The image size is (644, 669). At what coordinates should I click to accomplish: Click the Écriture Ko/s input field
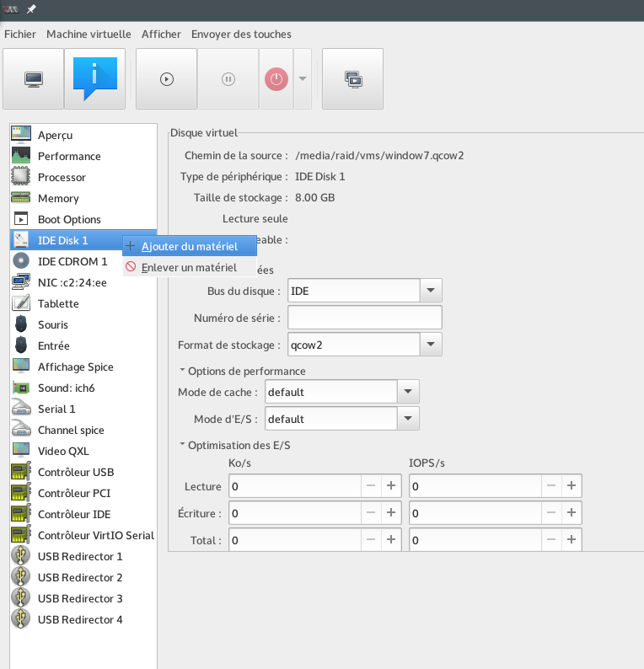(295, 513)
